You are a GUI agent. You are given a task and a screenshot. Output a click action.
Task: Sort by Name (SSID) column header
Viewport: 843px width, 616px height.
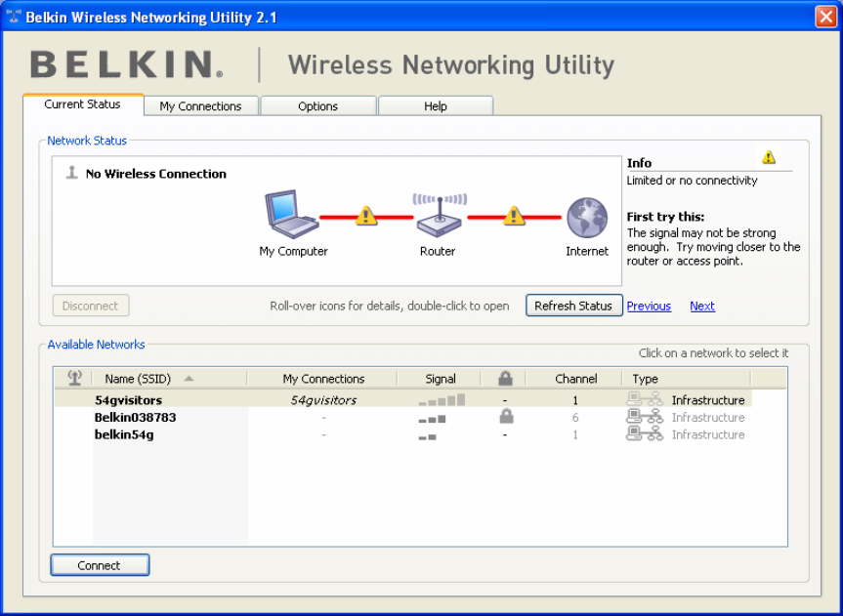[x=138, y=379]
